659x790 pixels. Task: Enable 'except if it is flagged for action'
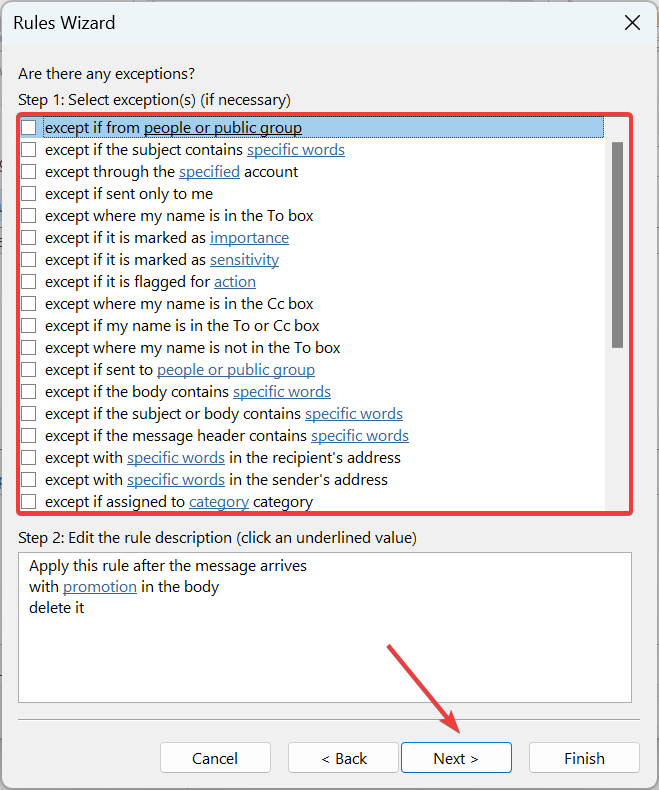(x=29, y=282)
